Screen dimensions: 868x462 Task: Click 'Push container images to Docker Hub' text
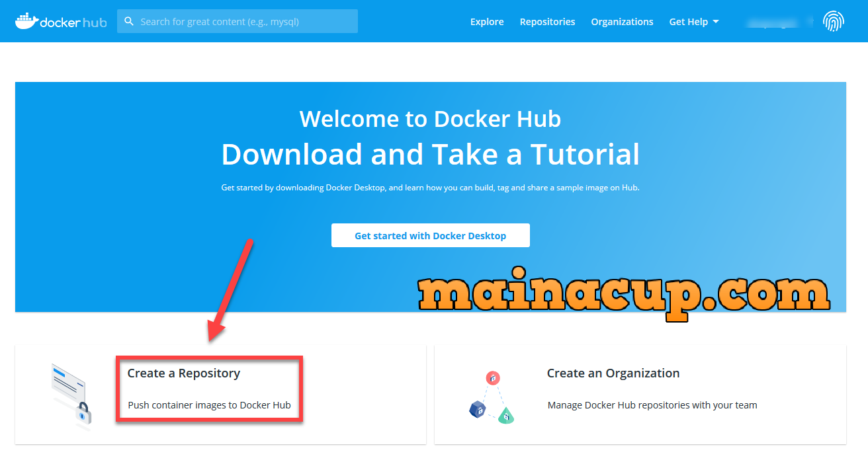point(209,405)
